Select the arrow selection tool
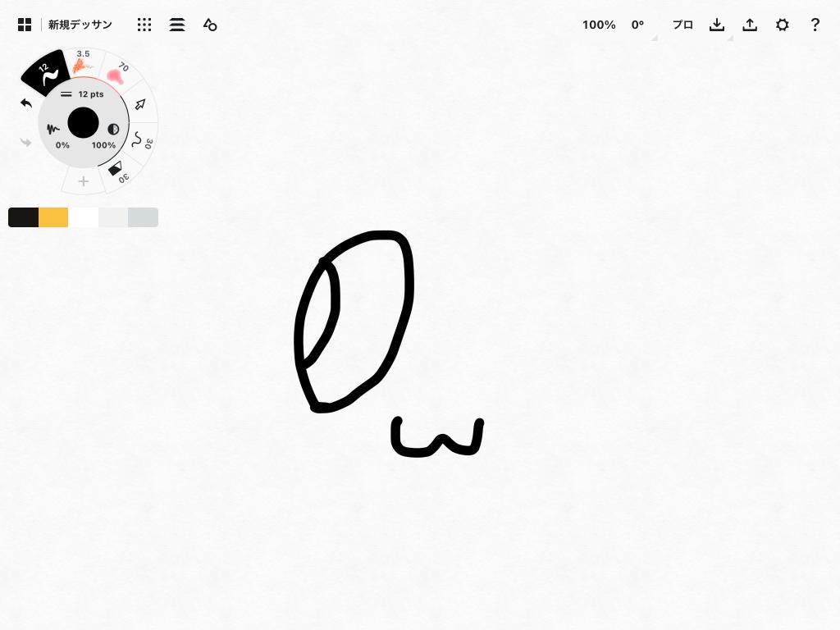This screenshot has width=840, height=630. pyautogui.click(x=140, y=104)
